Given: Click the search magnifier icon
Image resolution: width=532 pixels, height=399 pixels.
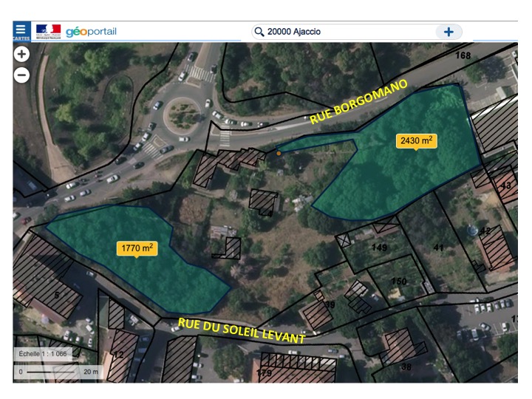Looking at the screenshot, I should point(259,32).
